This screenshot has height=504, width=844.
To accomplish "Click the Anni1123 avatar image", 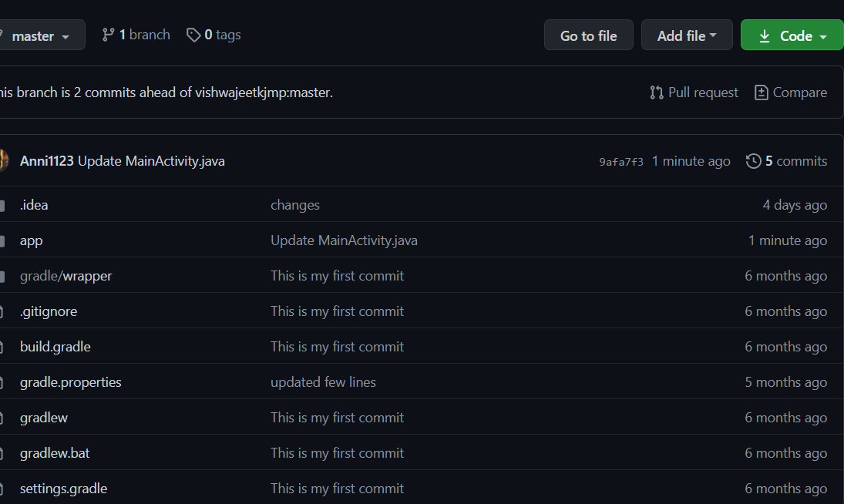I will 4,161.
